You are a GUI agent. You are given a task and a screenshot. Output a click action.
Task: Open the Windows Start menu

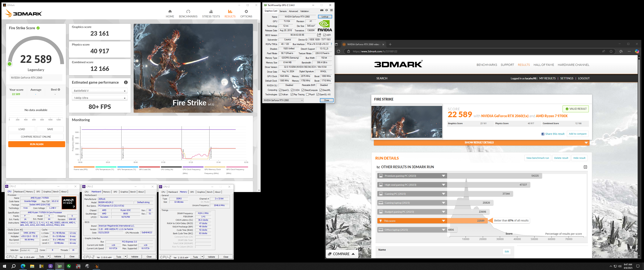pyautogui.click(x=4, y=266)
